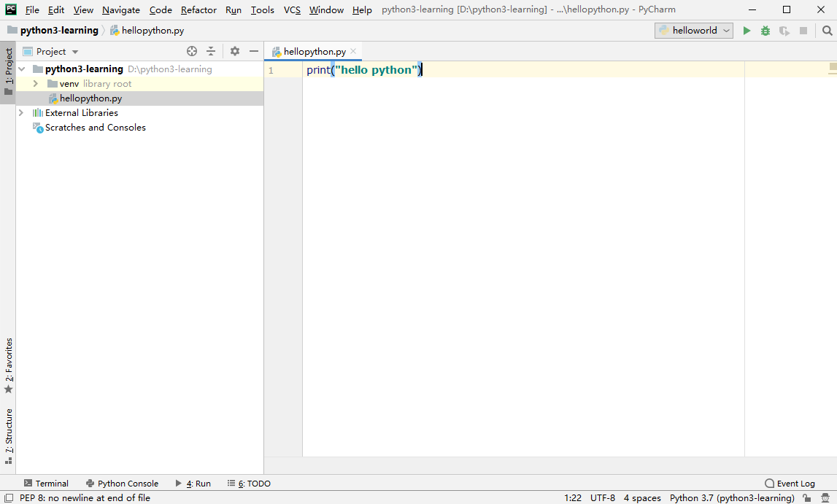Screen dimensions: 837x504
Task: Start debugging with the bug icon
Action: pos(765,31)
